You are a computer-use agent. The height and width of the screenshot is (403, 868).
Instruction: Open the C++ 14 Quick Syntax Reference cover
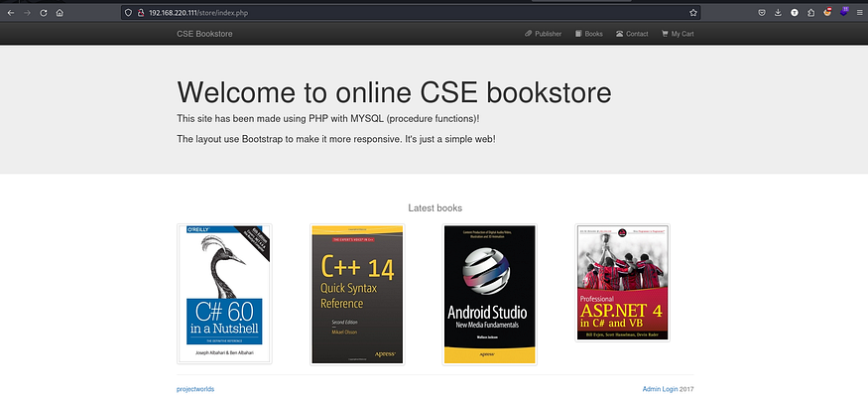357,295
